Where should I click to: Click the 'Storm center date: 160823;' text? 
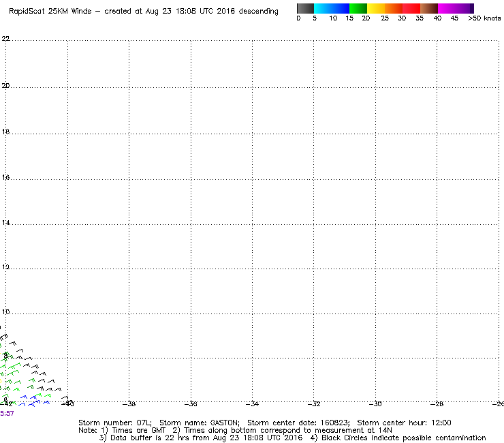click(x=298, y=423)
